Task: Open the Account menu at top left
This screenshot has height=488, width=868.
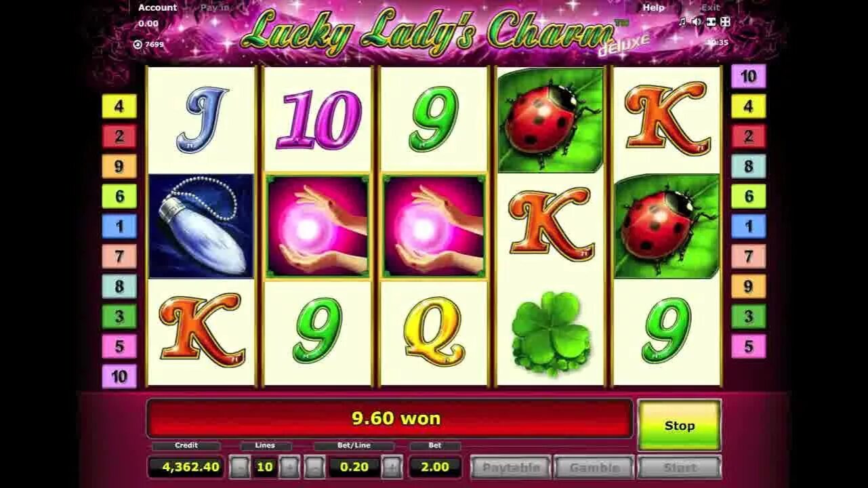Action: (x=157, y=7)
